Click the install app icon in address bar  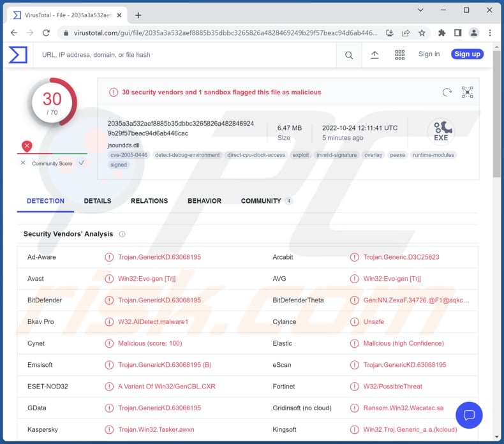[x=390, y=33]
